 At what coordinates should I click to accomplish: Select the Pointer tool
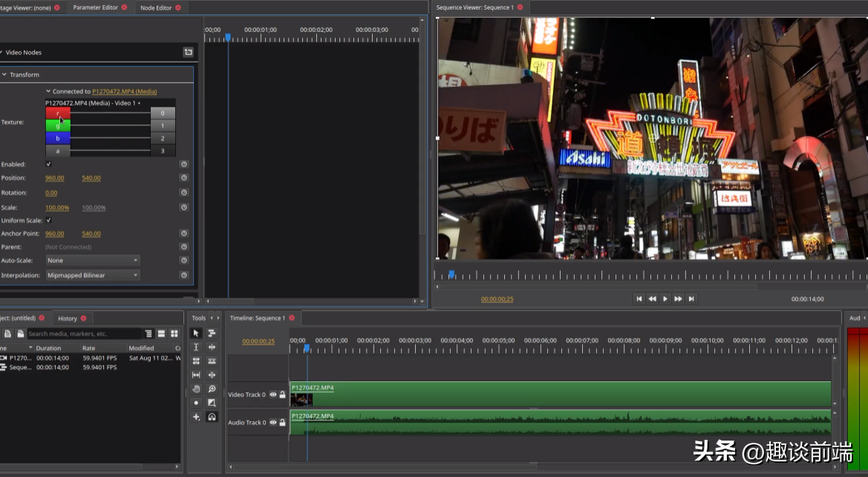pos(196,333)
